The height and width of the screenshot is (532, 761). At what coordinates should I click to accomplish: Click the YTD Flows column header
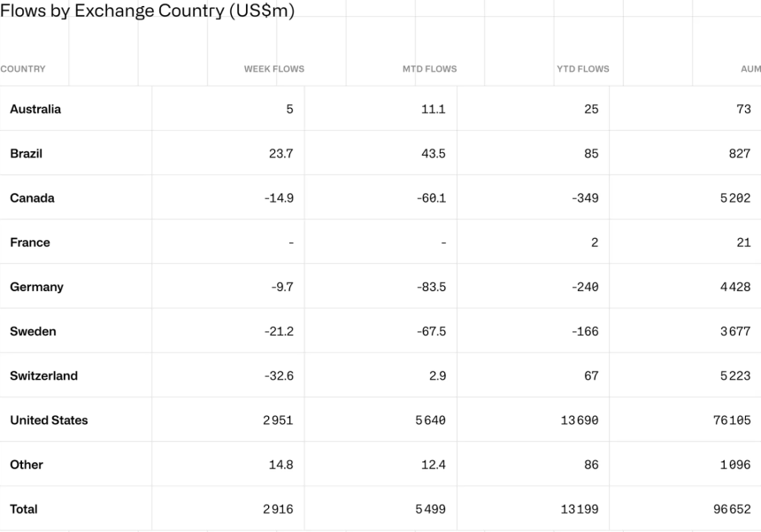click(582, 69)
